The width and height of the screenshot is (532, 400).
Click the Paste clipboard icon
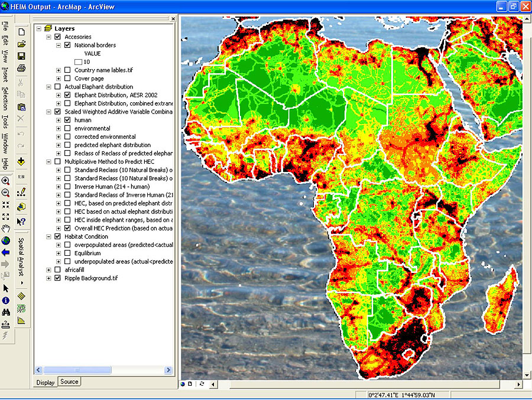[21, 107]
